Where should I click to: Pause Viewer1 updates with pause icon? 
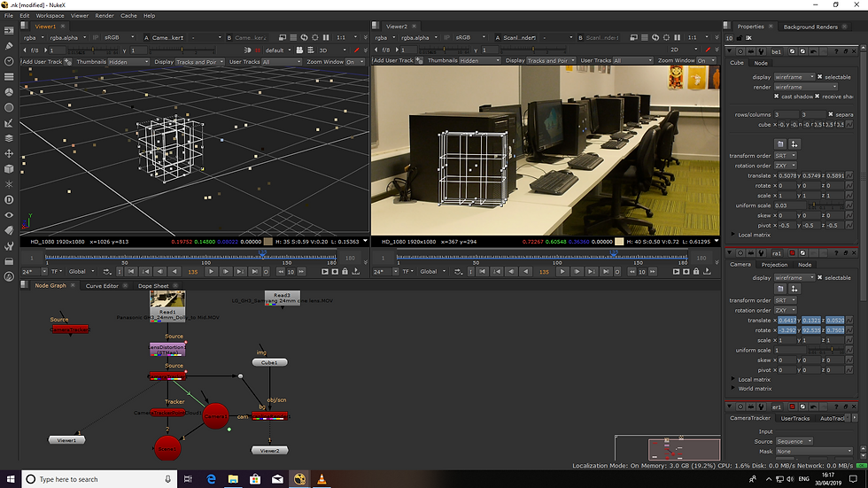tap(326, 37)
